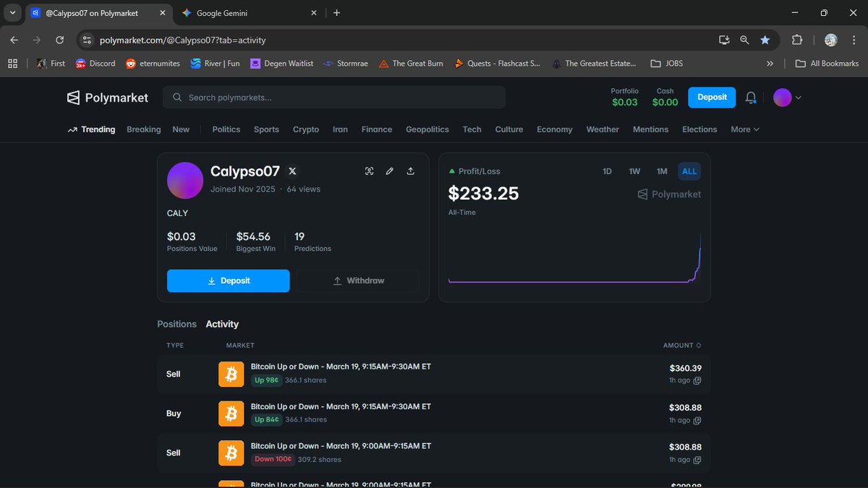
Task: Switch to the Positions tab
Action: coord(176,324)
